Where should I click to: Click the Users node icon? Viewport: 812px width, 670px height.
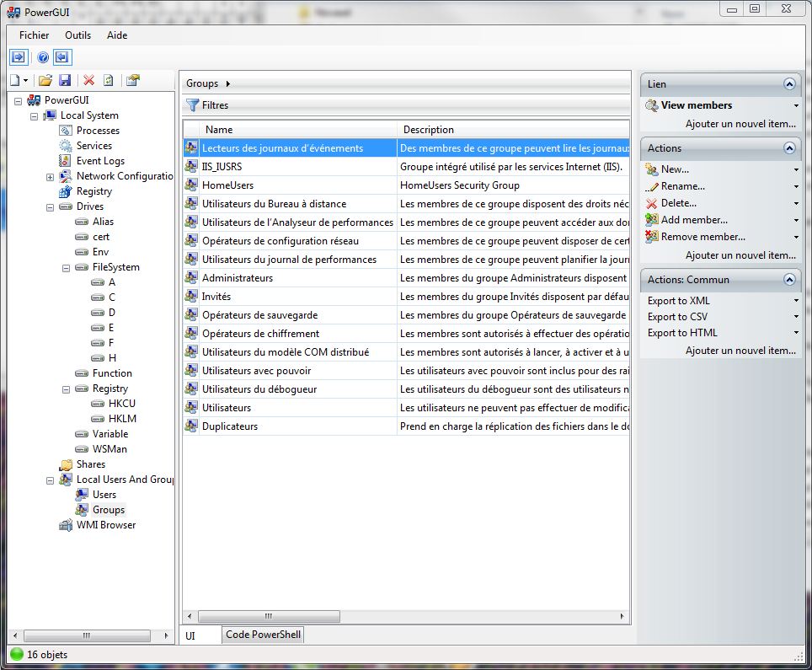(82, 495)
